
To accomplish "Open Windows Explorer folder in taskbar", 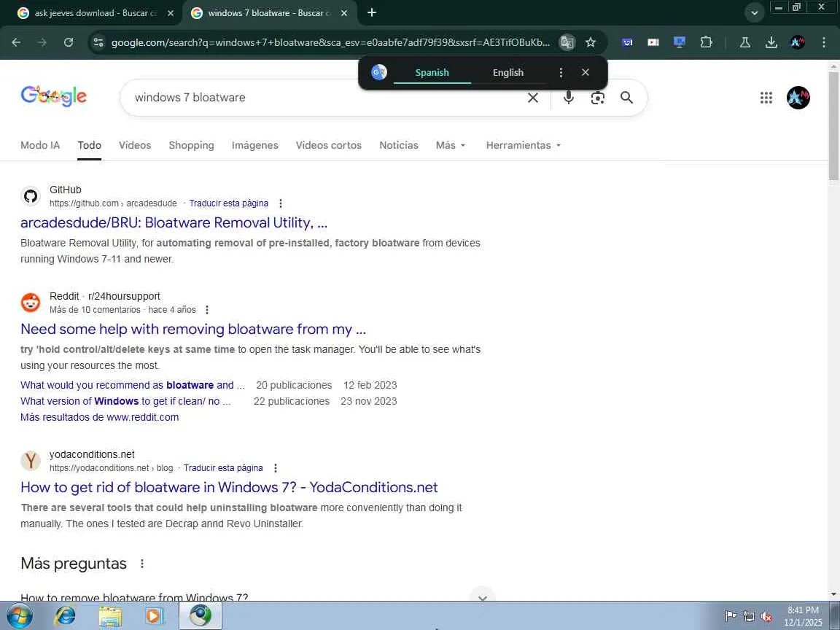I will (110, 616).
